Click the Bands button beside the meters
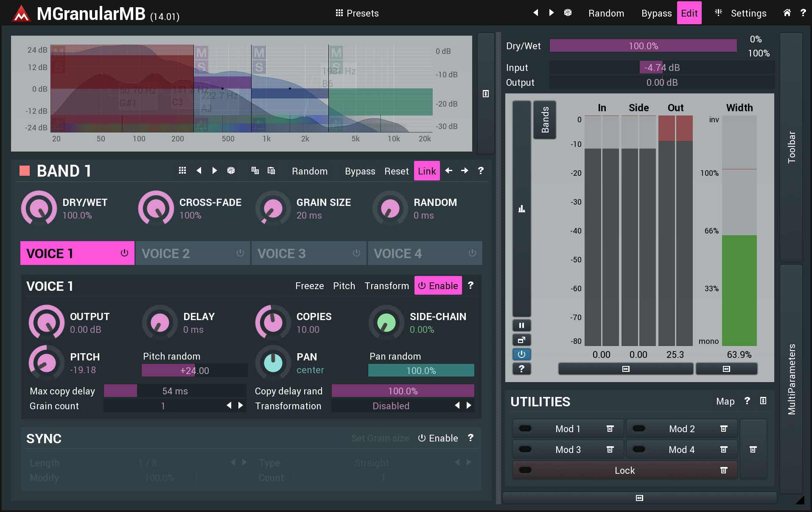 (545, 120)
